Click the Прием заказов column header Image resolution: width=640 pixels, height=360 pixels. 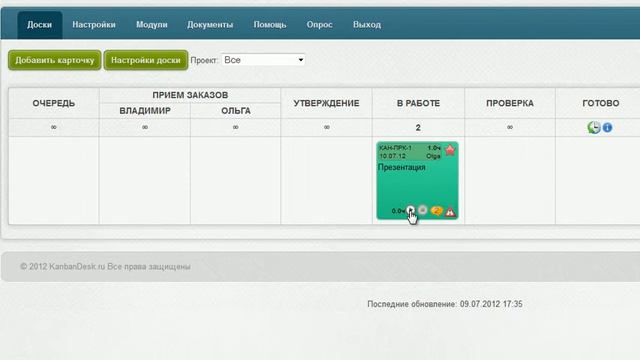pyautogui.click(x=190, y=95)
